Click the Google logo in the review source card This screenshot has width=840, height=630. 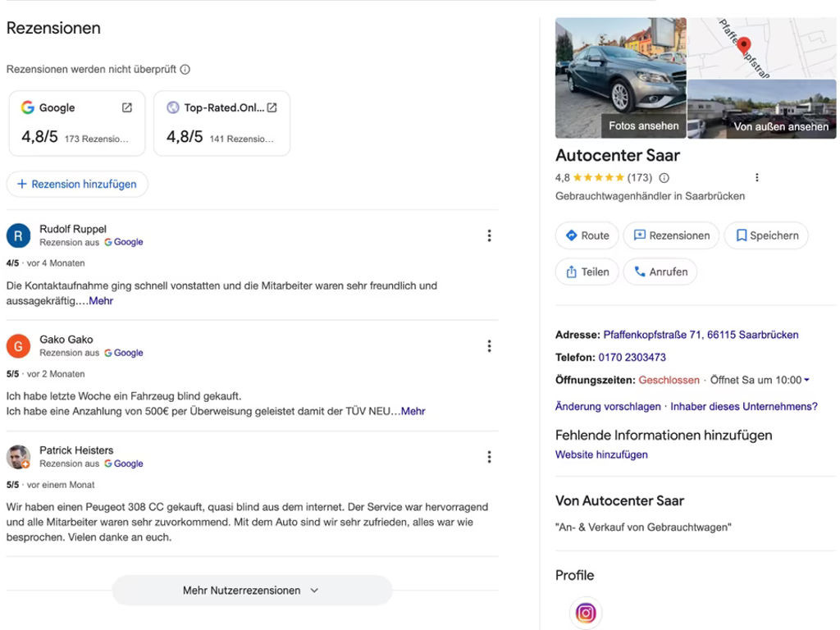[27, 107]
